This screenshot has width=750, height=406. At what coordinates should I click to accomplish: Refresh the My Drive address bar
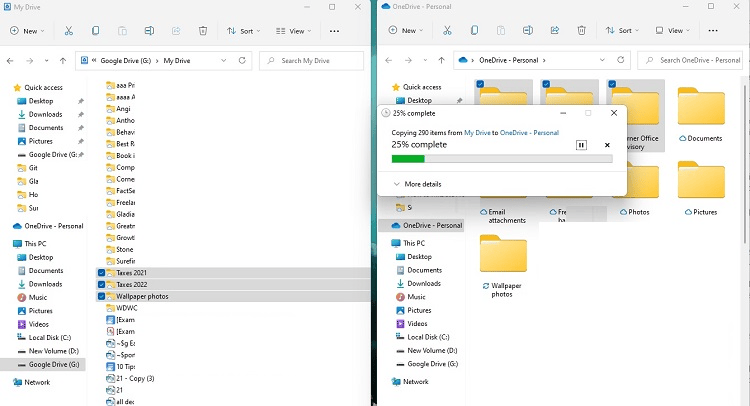click(x=242, y=60)
